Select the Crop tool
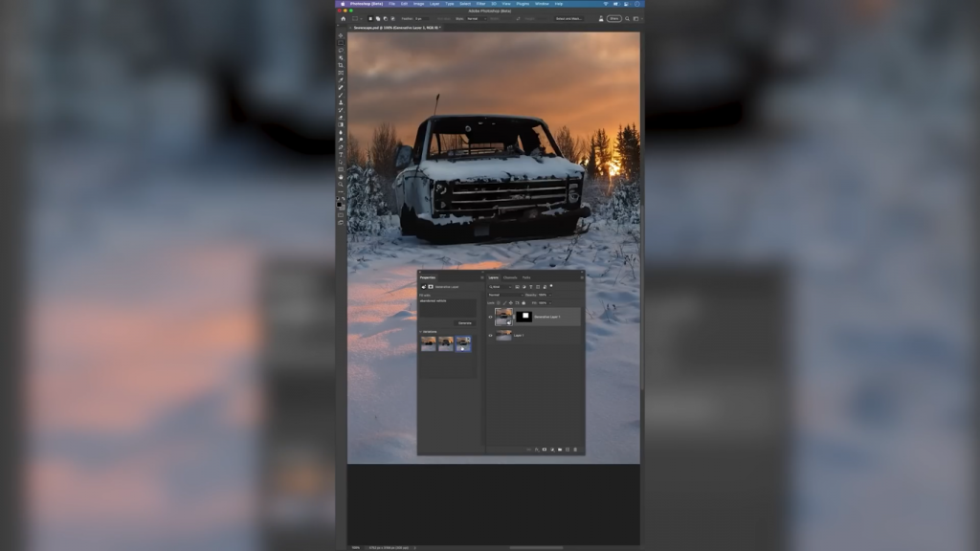 tap(341, 65)
